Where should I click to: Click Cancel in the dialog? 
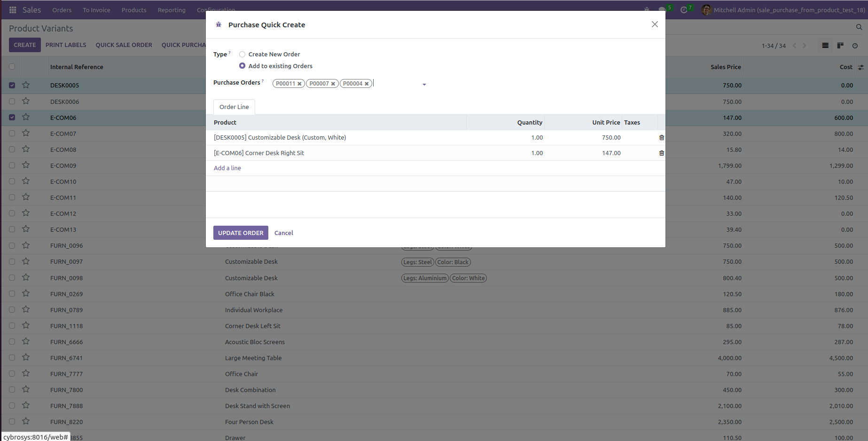(284, 233)
